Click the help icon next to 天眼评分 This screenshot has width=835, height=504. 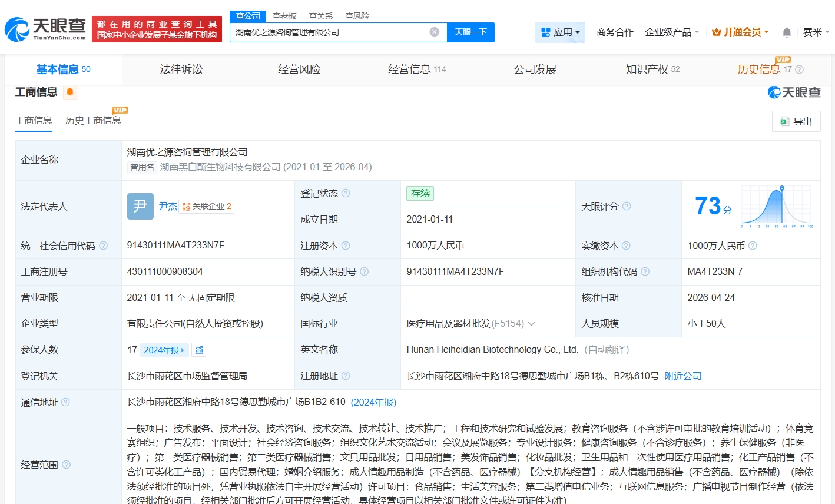[x=627, y=206]
